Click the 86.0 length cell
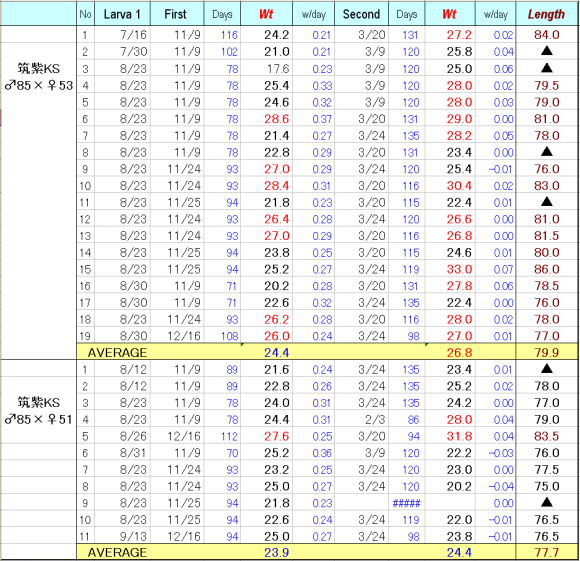 pyautogui.click(x=546, y=269)
